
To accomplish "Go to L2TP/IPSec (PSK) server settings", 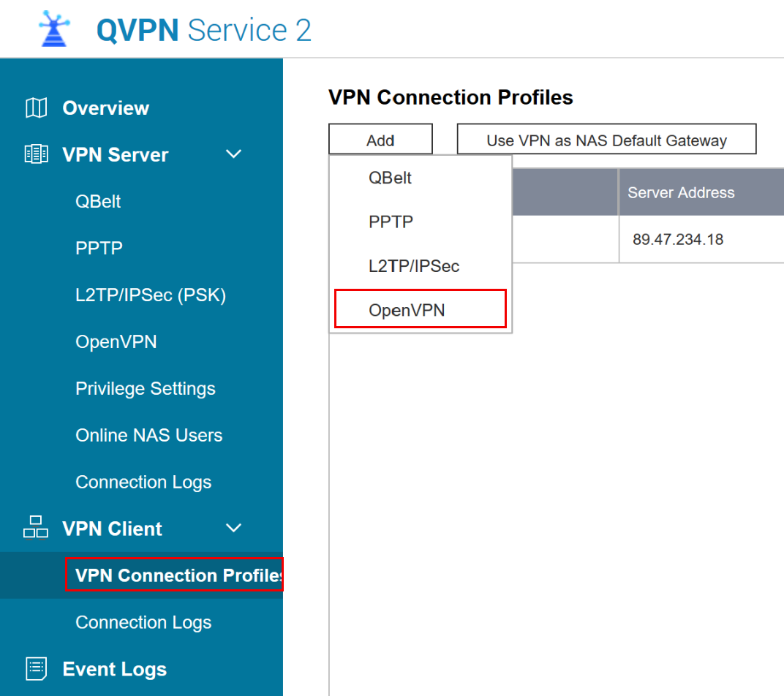I will point(150,295).
